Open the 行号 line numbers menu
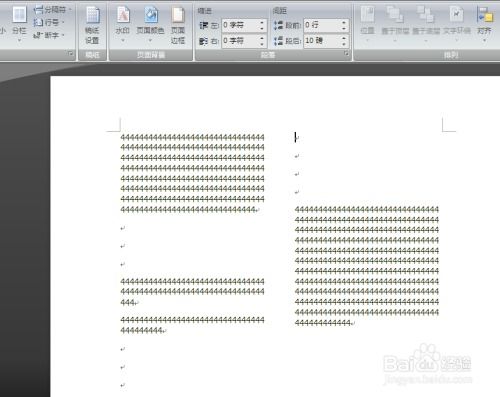The image size is (500, 397). 49,22
